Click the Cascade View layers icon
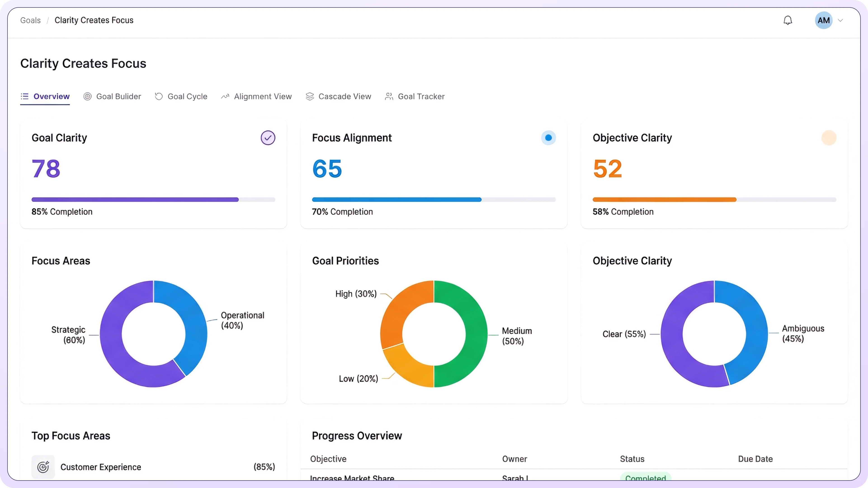 pos(310,97)
